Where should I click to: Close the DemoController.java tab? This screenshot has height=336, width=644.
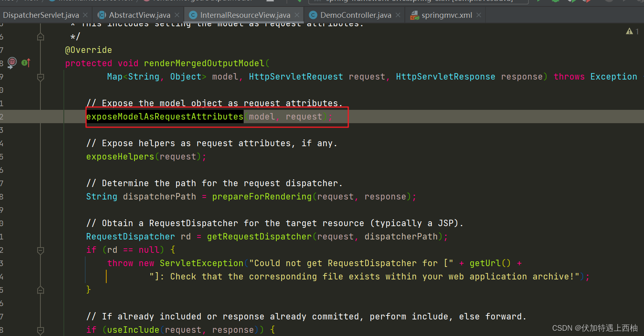pyautogui.click(x=398, y=15)
